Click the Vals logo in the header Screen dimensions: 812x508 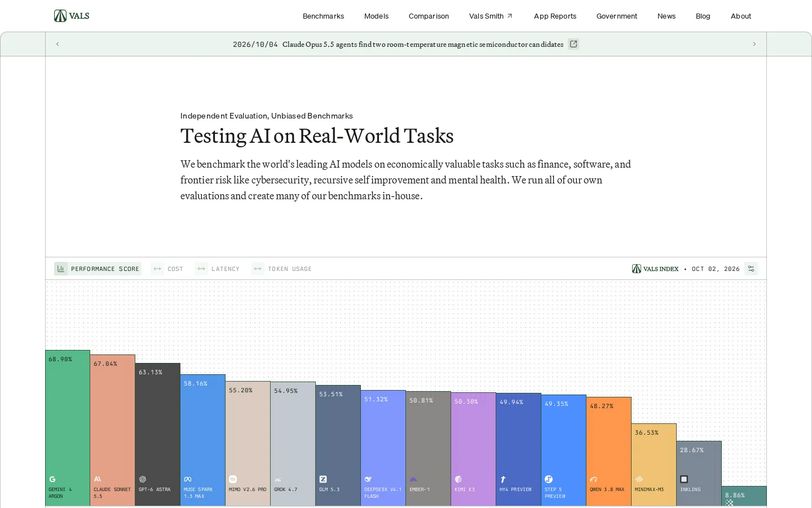tap(72, 16)
